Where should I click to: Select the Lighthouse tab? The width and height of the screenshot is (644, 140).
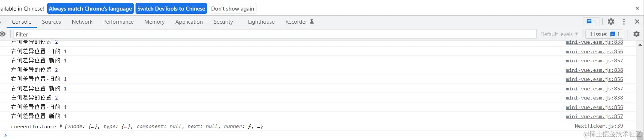click(261, 22)
